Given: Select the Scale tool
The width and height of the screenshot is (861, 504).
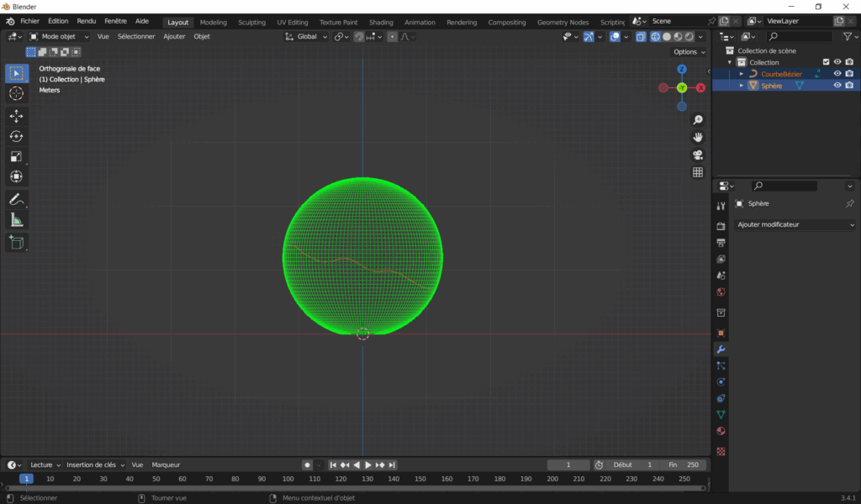Looking at the screenshot, I should pyautogui.click(x=17, y=156).
